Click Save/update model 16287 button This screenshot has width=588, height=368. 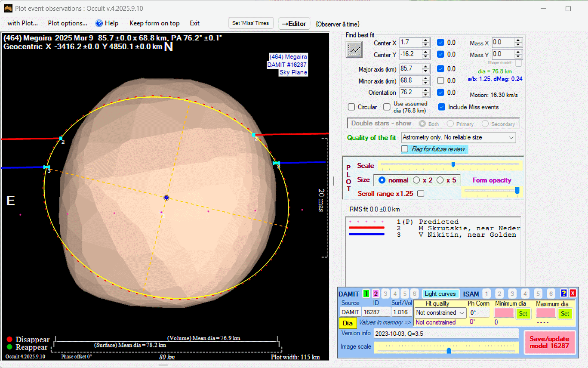pyautogui.click(x=549, y=342)
